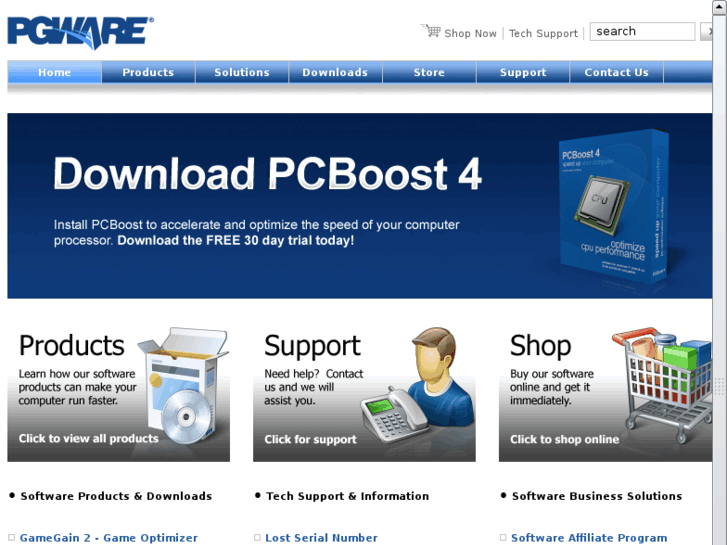Click the shopping cart full of boxes icon

[662, 384]
